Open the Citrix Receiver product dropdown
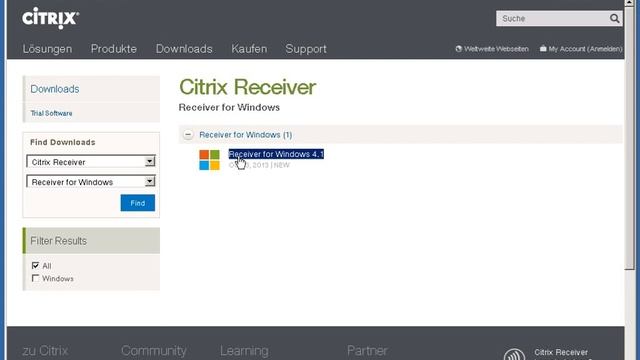 [91, 162]
